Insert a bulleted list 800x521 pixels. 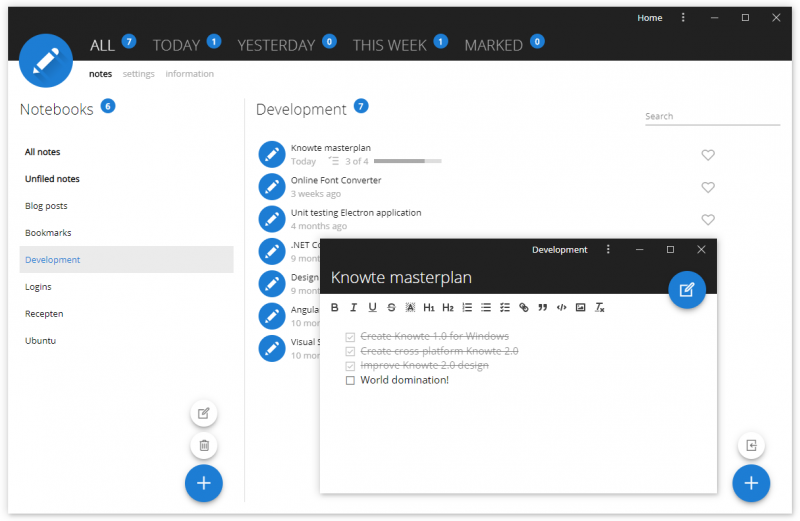tap(486, 307)
